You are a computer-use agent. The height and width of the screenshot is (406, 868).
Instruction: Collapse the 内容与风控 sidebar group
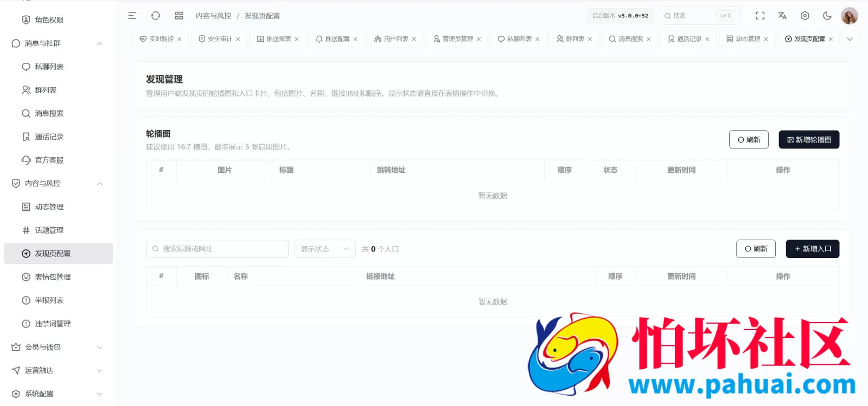point(59,183)
